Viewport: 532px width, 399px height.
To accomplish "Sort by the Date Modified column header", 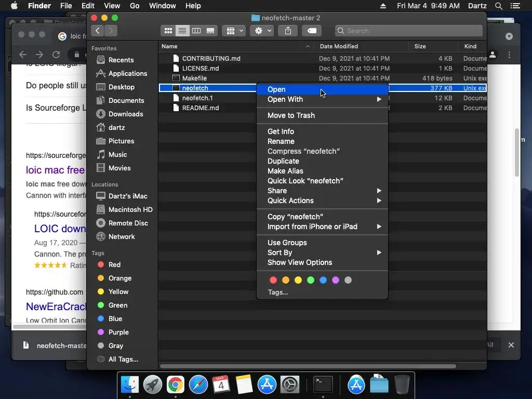I will click(361, 46).
